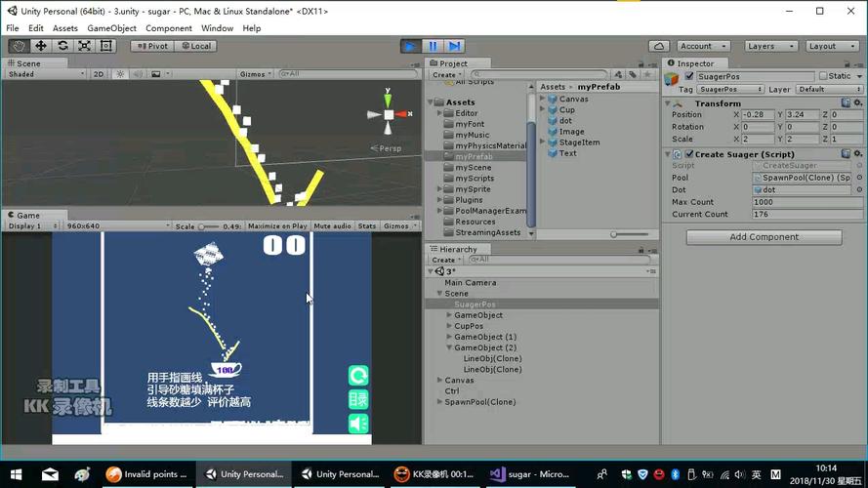Image resolution: width=868 pixels, height=488 pixels.
Task: Click the Step frame button
Action: (454, 46)
